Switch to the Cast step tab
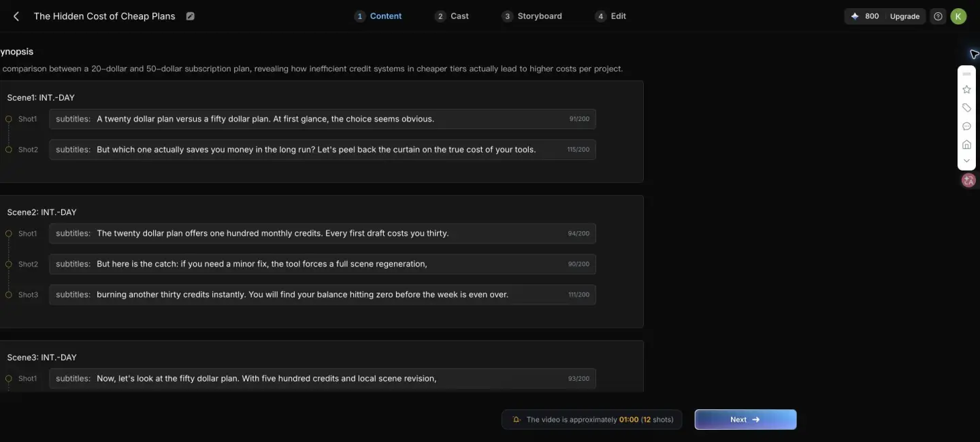980x442 pixels. (452, 16)
